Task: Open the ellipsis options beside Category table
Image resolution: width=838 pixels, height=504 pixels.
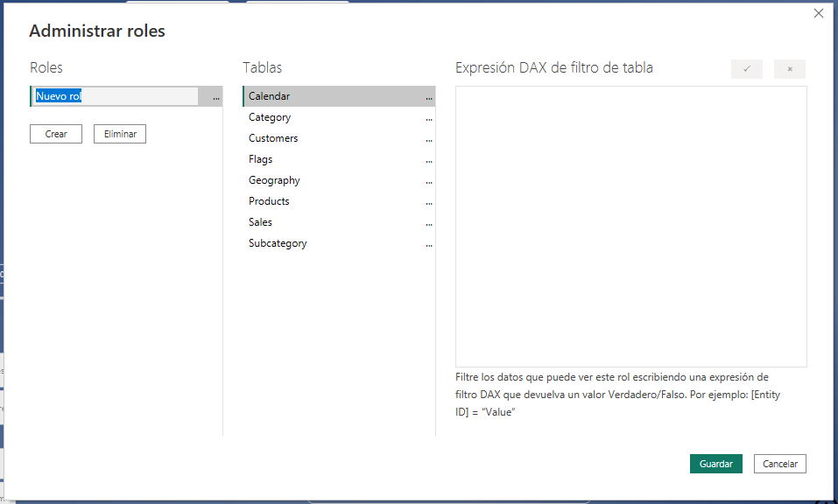Action: click(429, 118)
